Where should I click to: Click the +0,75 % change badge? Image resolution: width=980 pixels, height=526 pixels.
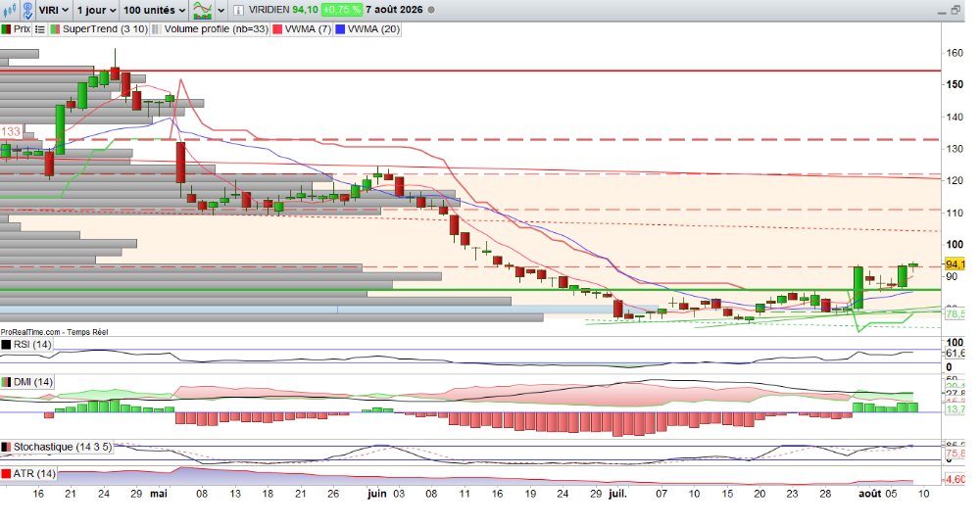[x=342, y=10]
